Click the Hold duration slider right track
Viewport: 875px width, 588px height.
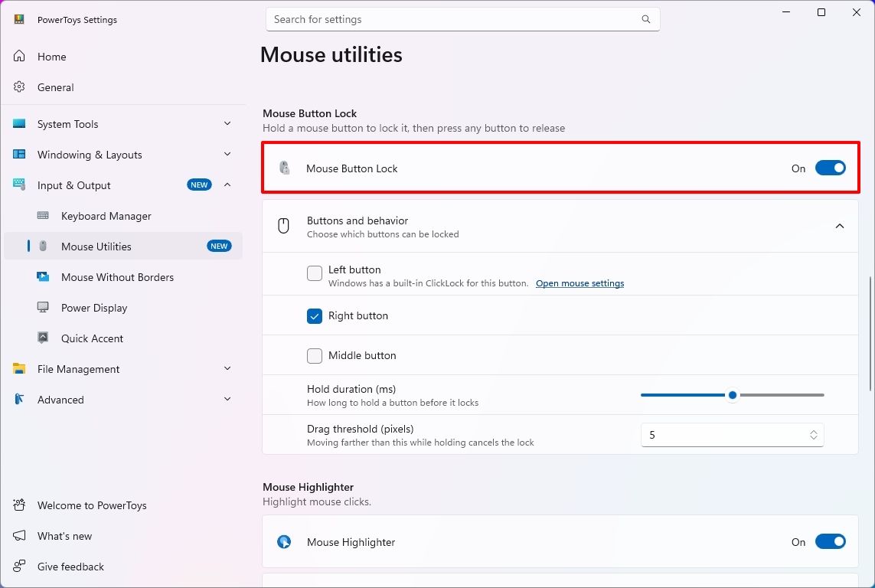[782, 395]
